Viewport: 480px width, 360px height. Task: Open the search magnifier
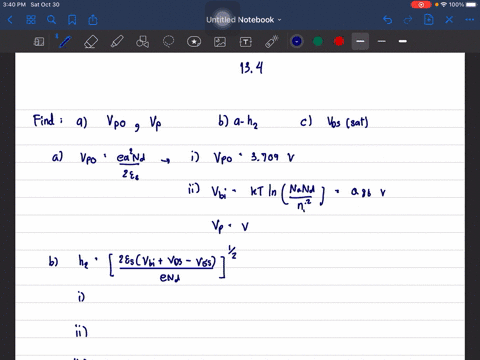point(51,20)
